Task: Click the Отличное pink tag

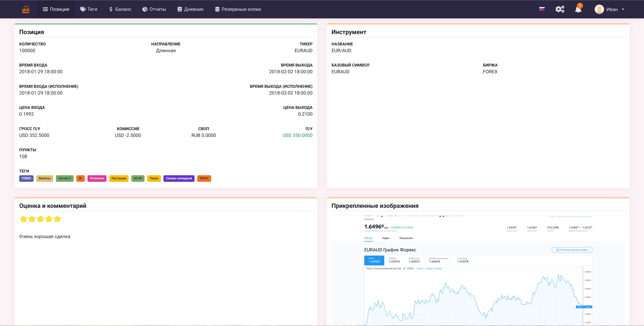Action: point(97,178)
